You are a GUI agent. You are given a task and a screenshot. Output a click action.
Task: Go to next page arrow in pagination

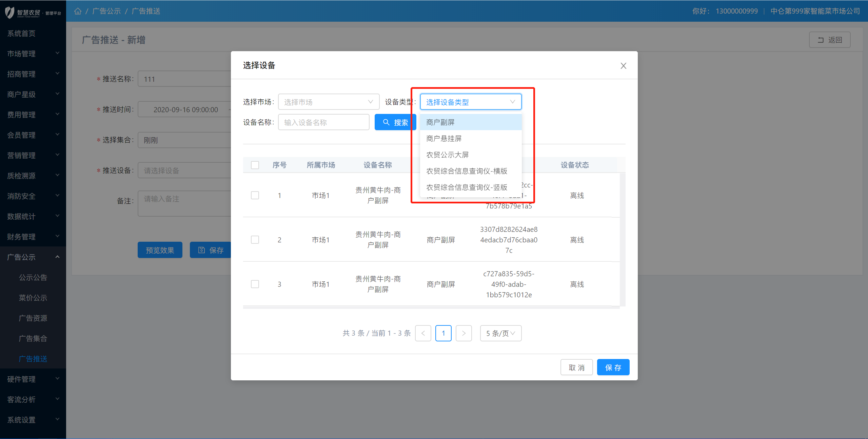(463, 333)
